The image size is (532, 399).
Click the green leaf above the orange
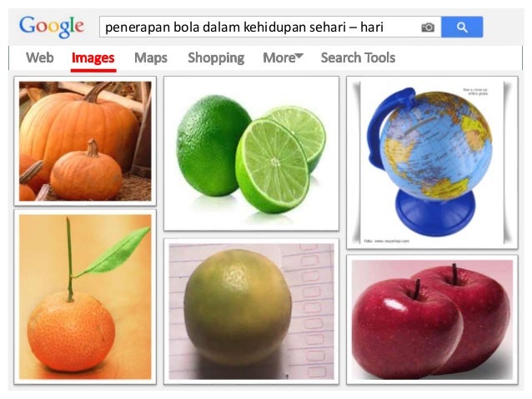[x=113, y=252]
